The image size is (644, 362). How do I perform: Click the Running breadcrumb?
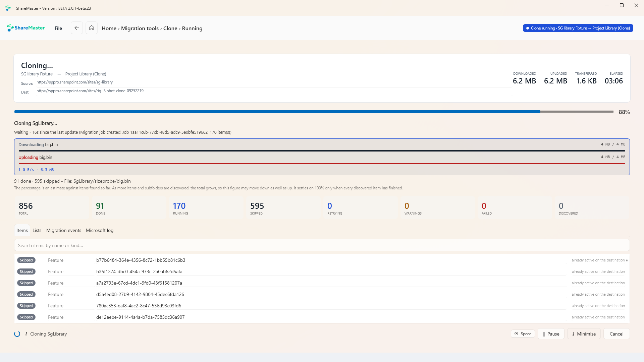(192, 28)
